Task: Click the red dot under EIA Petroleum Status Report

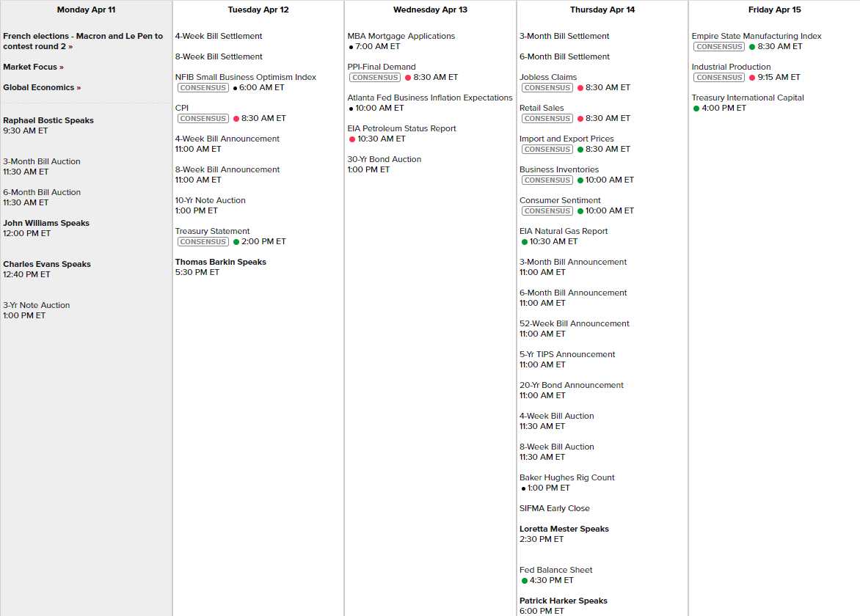Action: pyautogui.click(x=351, y=139)
